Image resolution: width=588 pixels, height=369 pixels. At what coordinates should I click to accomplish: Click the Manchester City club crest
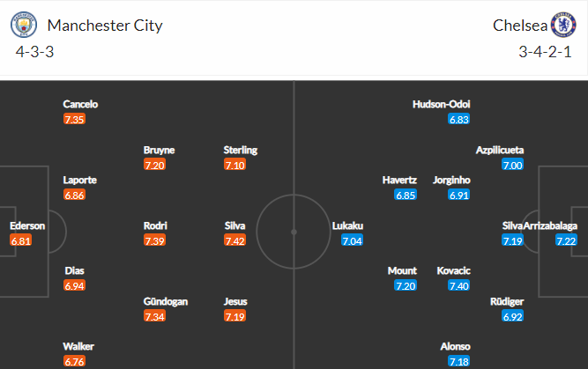[24, 25]
